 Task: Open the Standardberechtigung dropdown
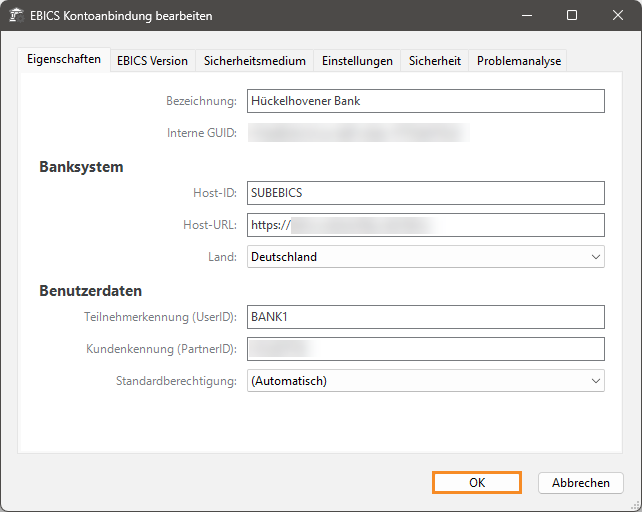coord(425,381)
